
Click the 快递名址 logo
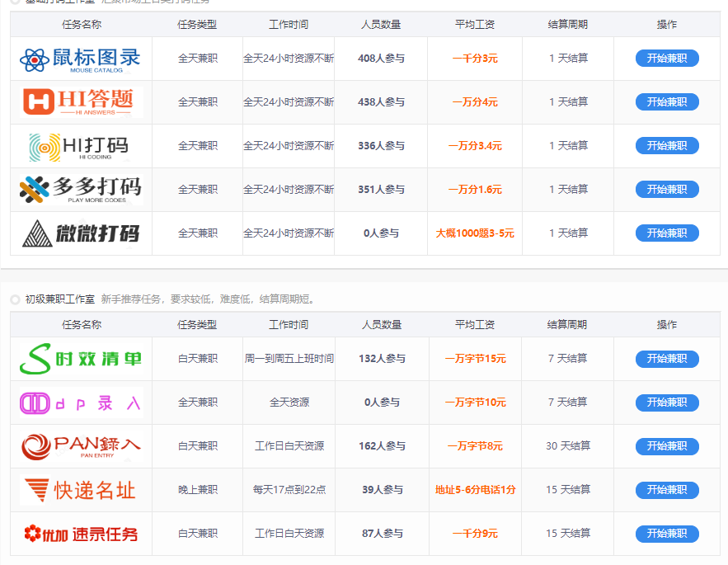(81, 490)
